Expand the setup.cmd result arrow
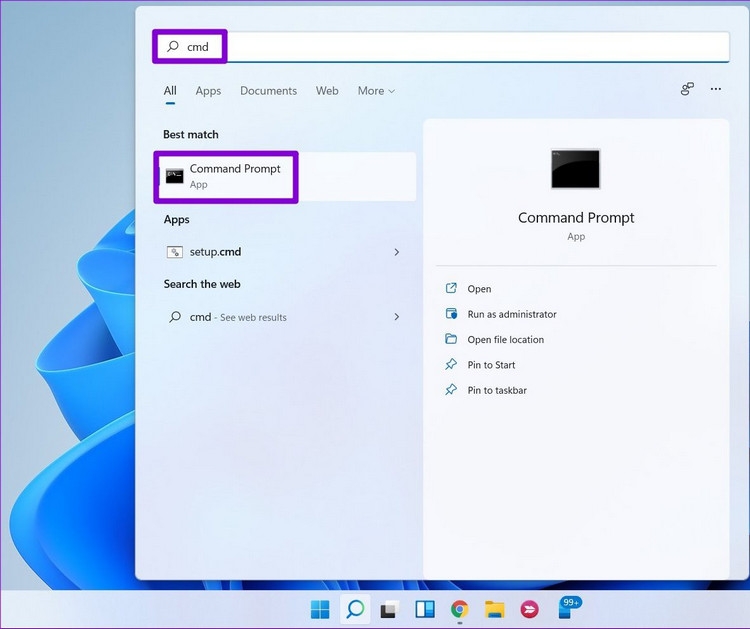Image resolution: width=750 pixels, height=629 pixels. pos(397,252)
